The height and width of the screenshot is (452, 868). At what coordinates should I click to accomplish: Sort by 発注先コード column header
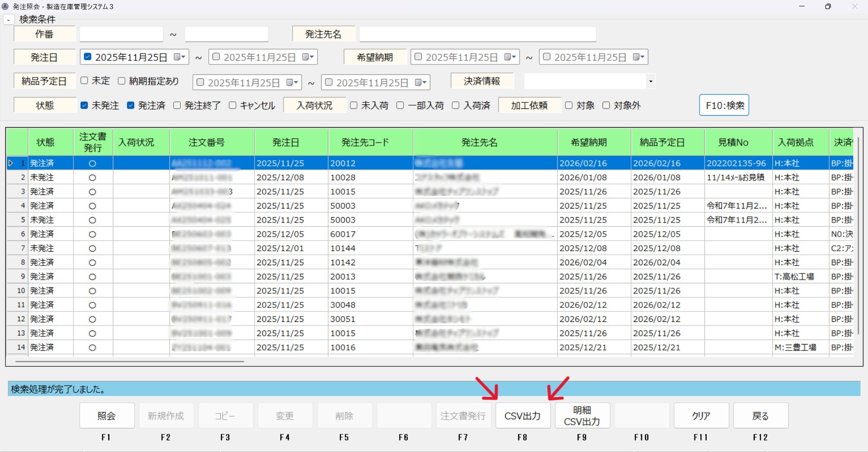click(x=365, y=142)
